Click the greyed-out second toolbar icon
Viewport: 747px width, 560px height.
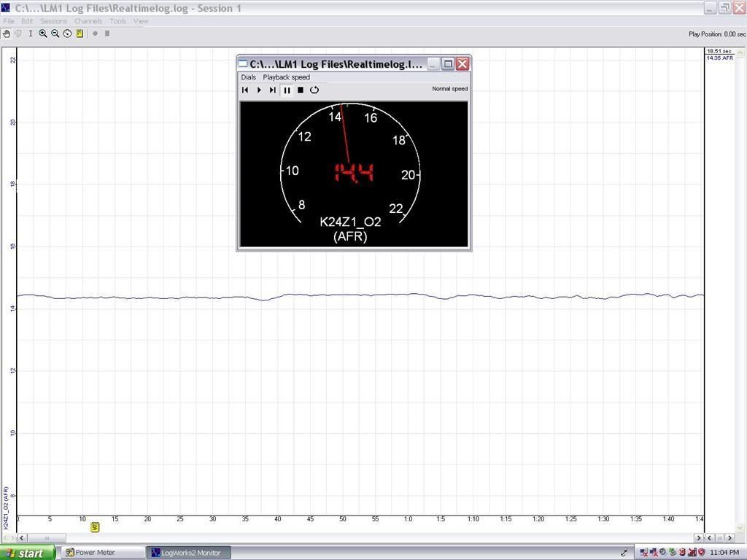(x=18, y=34)
